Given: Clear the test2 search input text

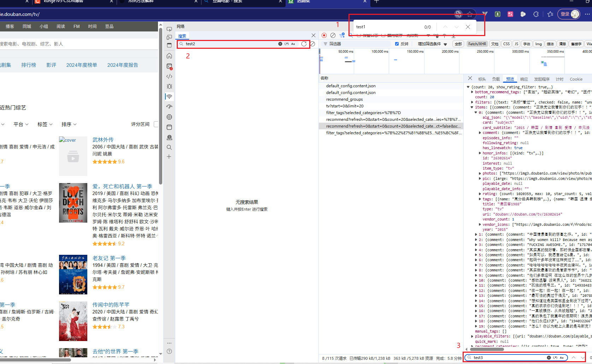Looking at the screenshot, I should click(x=280, y=44).
